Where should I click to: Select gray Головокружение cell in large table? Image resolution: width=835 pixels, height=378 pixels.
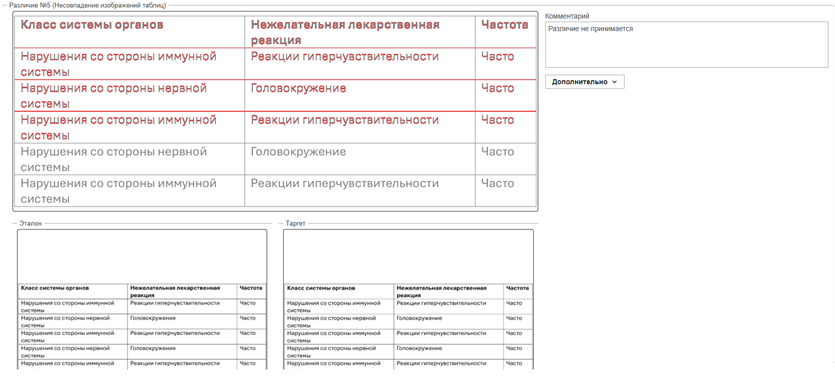(298, 152)
